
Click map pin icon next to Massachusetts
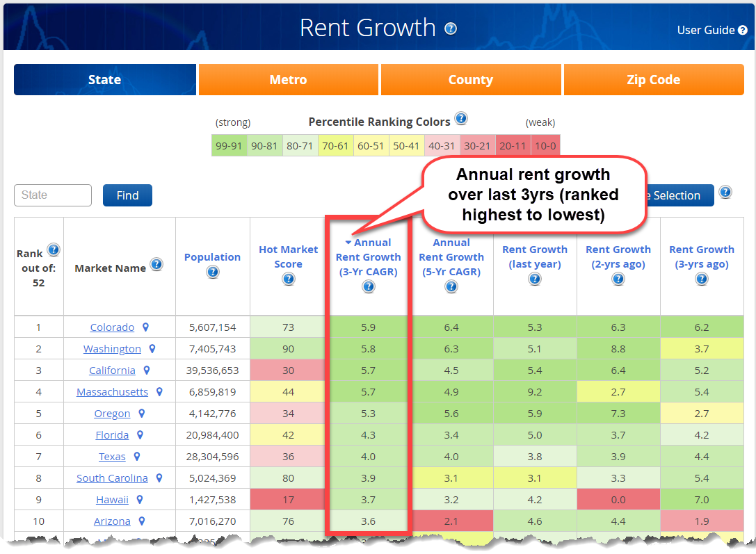(159, 392)
